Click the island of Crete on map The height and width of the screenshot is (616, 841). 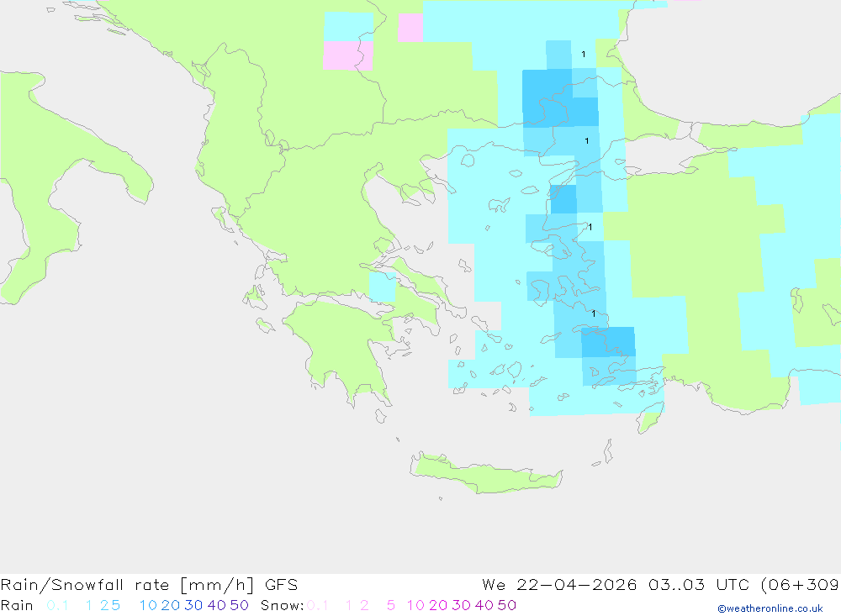[485, 474]
